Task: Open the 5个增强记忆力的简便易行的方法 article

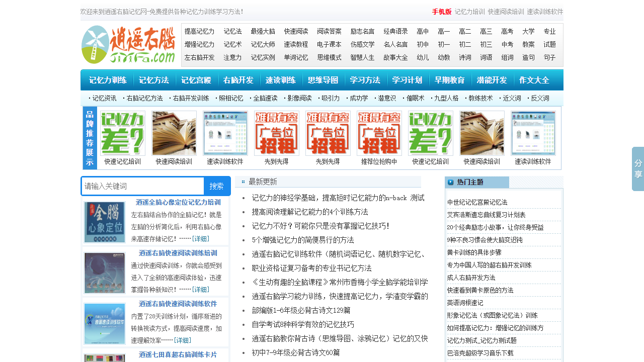Action: (303, 240)
